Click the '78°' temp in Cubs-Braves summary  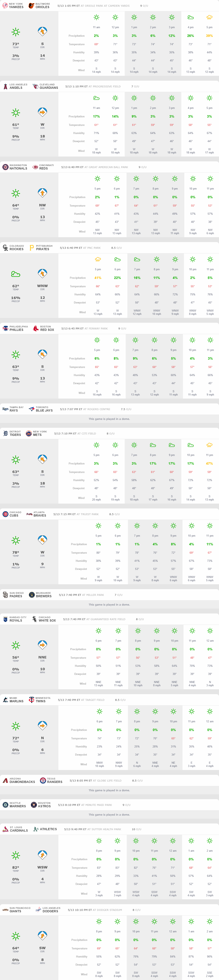coord(16,552)
